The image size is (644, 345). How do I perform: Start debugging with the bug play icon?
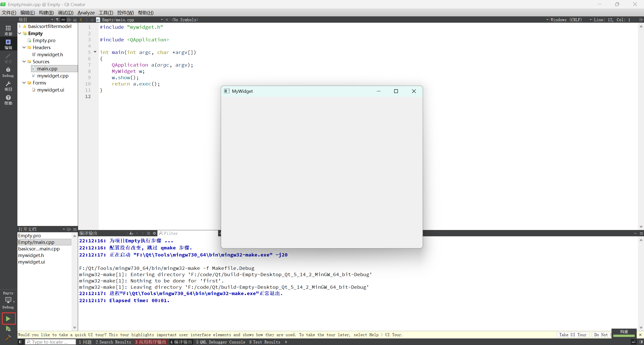[8, 329]
